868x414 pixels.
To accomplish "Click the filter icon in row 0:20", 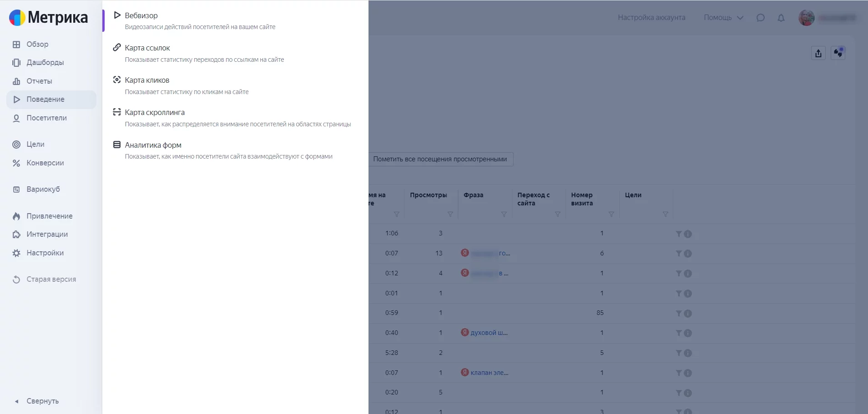I will 679,393.
